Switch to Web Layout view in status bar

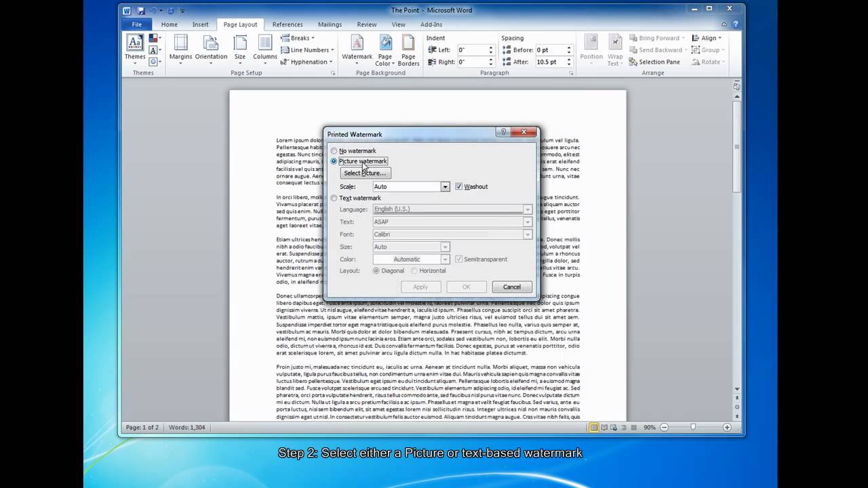click(615, 428)
